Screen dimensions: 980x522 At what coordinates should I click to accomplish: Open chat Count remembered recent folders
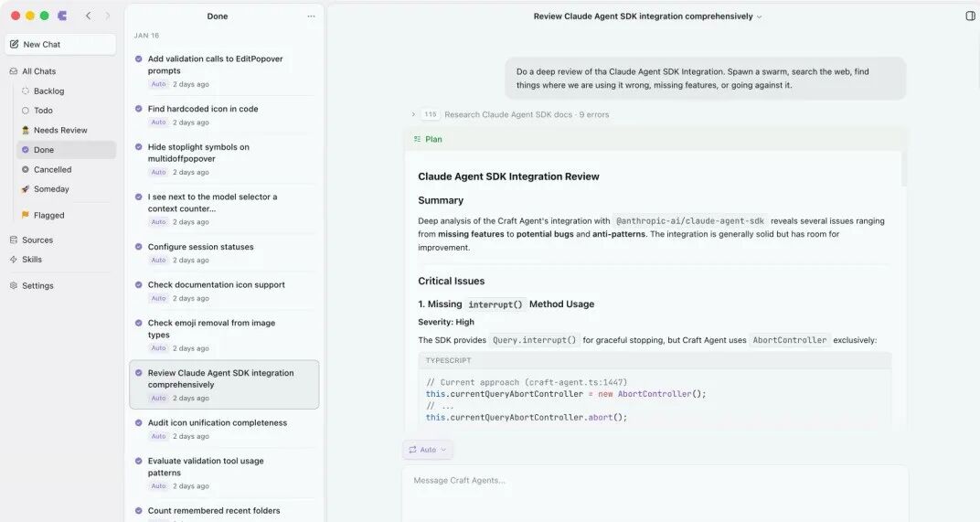(224, 511)
